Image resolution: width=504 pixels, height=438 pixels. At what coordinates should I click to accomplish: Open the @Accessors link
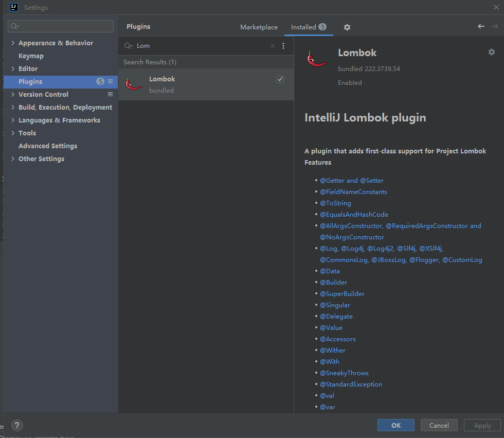(x=338, y=339)
